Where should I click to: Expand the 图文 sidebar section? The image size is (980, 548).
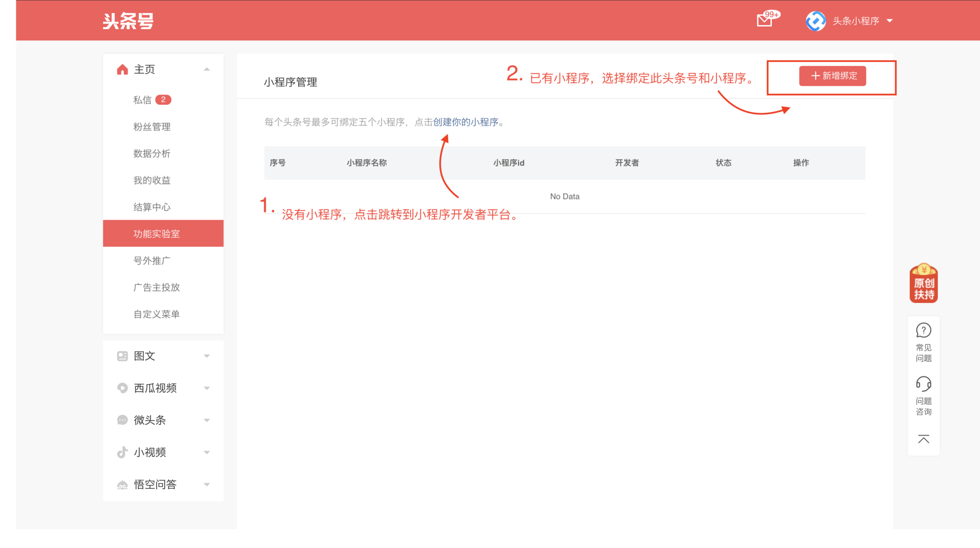point(207,356)
